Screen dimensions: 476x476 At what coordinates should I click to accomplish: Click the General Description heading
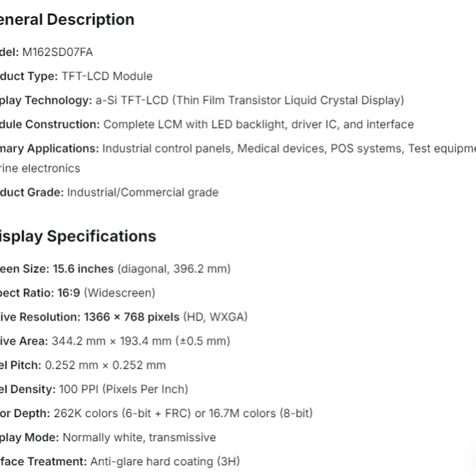click(67, 20)
